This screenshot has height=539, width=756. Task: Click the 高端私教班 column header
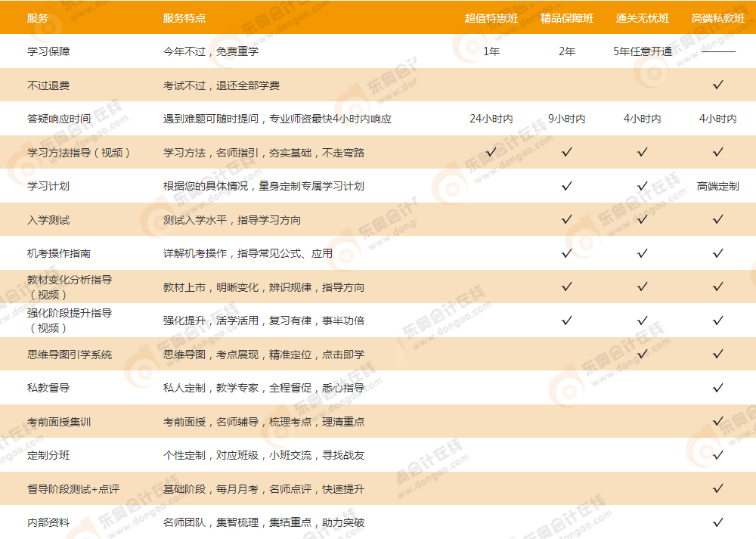coord(717,17)
